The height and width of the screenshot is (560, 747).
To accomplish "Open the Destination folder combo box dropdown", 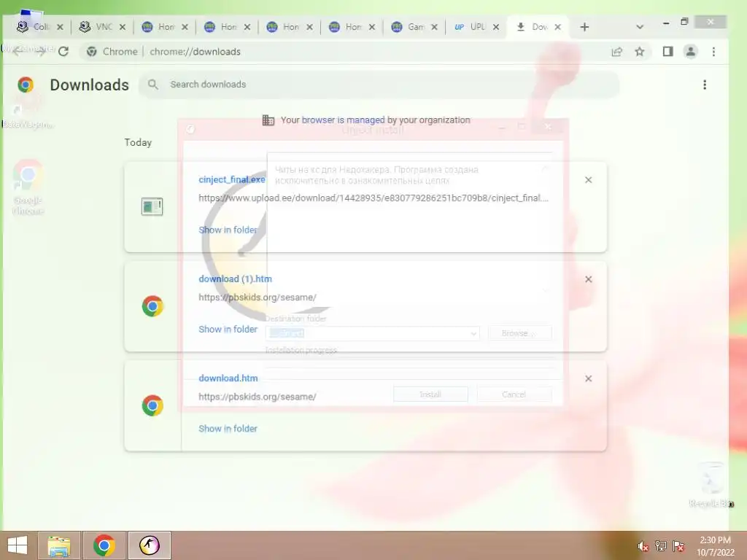I will tap(473, 334).
